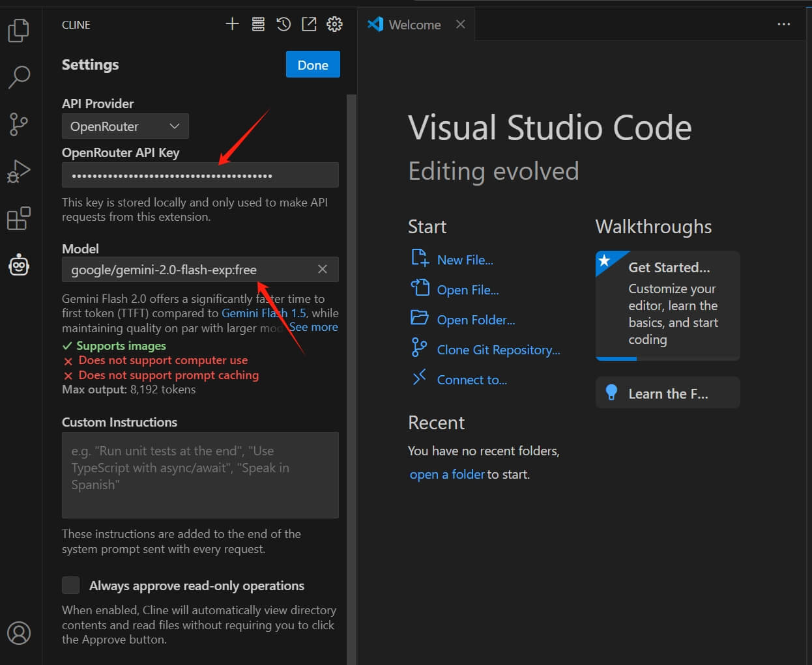Enable Always approve read-only operations checkbox
Screen dimensions: 812x665
70,585
